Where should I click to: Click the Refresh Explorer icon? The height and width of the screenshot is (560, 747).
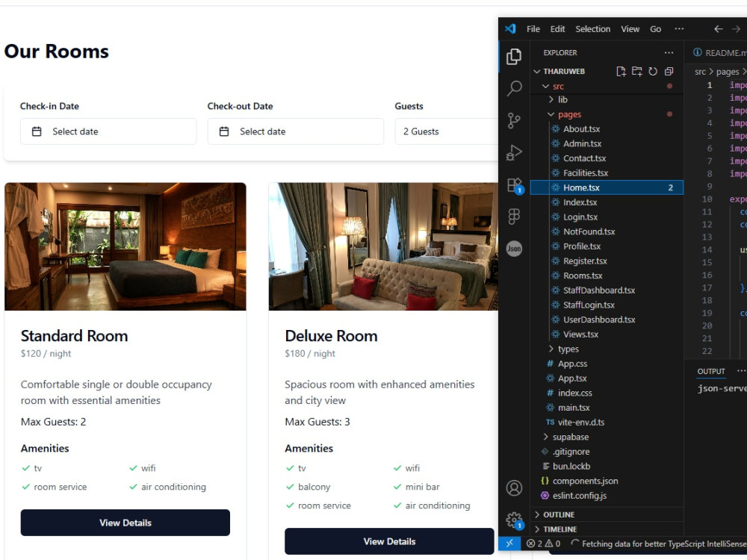653,72
